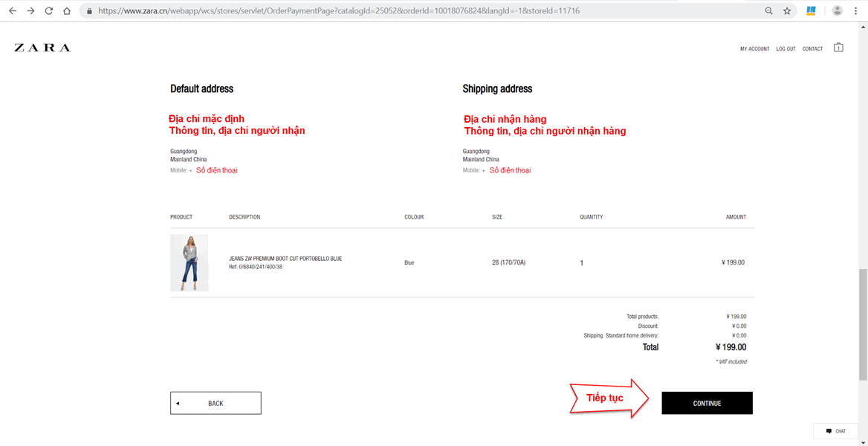Viewport: 868px width, 446px height.
Task: Open the CHAT widget
Action: [x=835, y=431]
